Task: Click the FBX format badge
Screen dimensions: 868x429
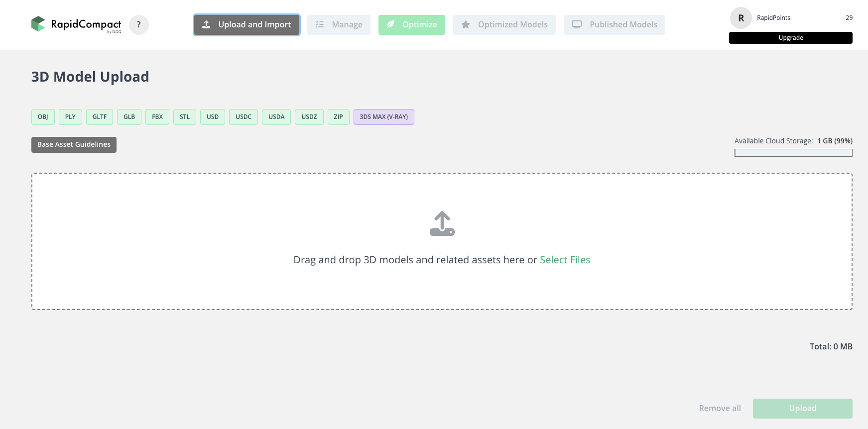Action: (x=157, y=117)
